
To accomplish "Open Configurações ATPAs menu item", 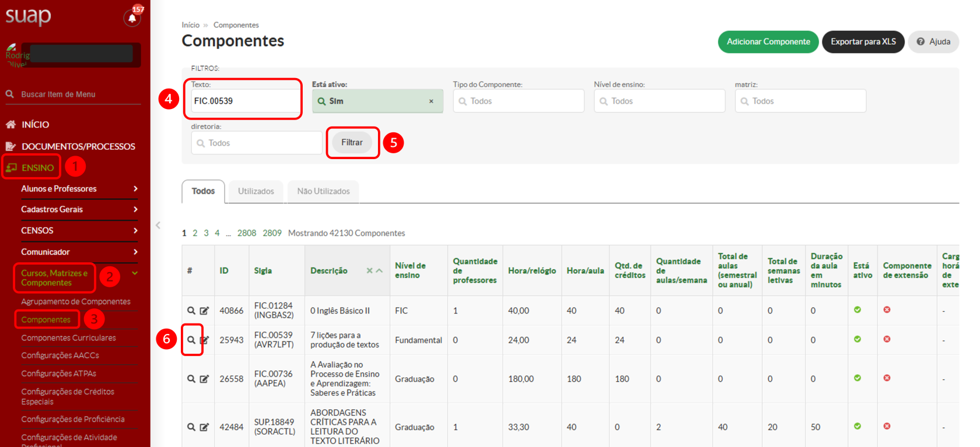I will (x=59, y=373).
